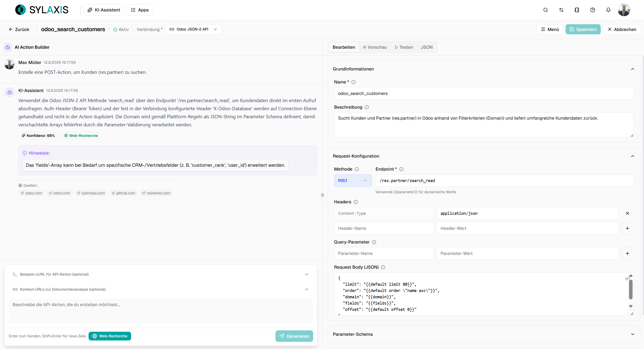Save with Speichern button
The width and height of the screenshot is (644, 349).
tap(583, 29)
